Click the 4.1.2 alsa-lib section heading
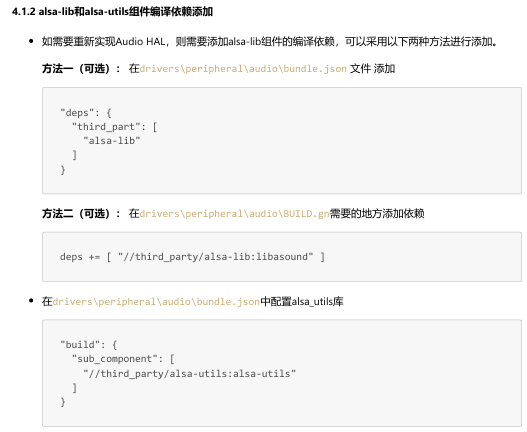 112,11
